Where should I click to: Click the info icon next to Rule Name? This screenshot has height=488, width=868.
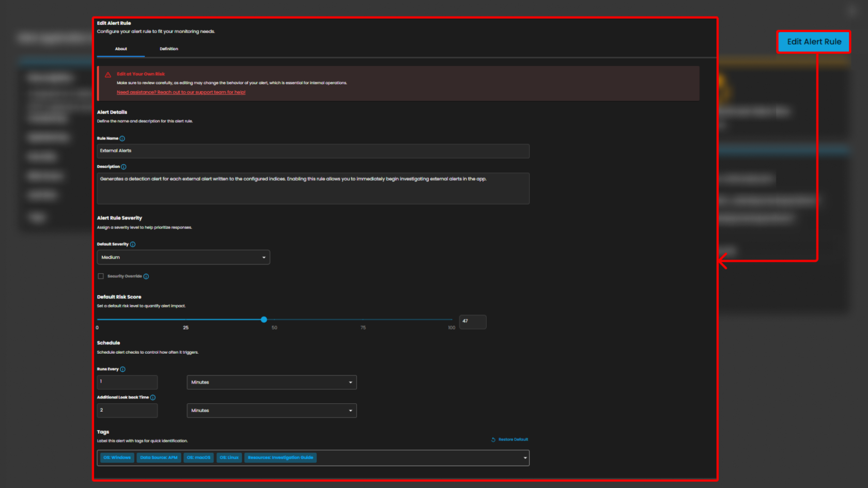(122, 138)
